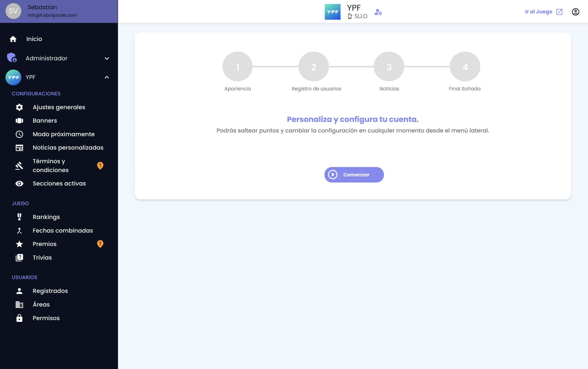This screenshot has height=369, width=588.
Task: Click the SV avatar of Sebastian
Action: coord(13,11)
